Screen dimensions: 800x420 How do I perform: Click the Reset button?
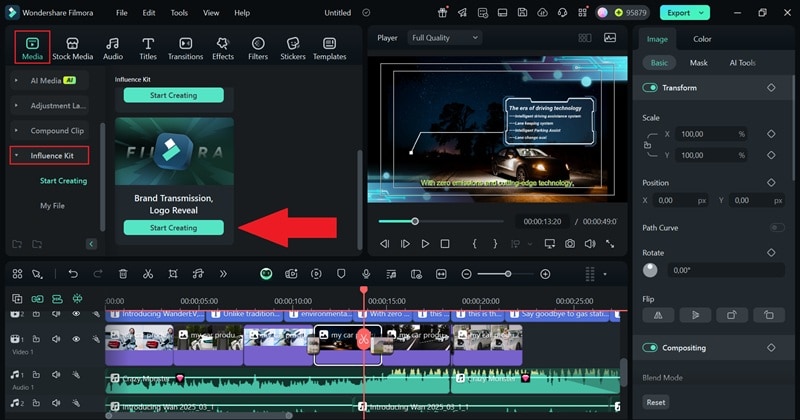coord(656,402)
